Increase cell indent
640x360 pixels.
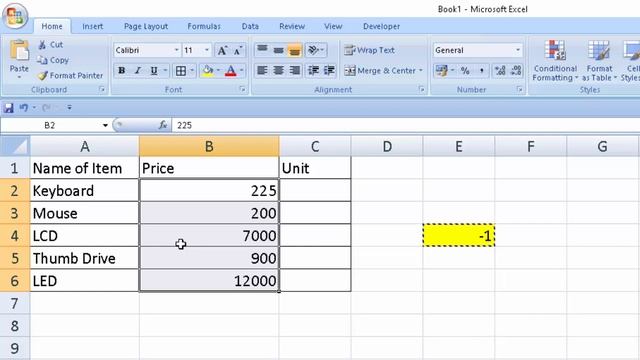[x=329, y=71]
